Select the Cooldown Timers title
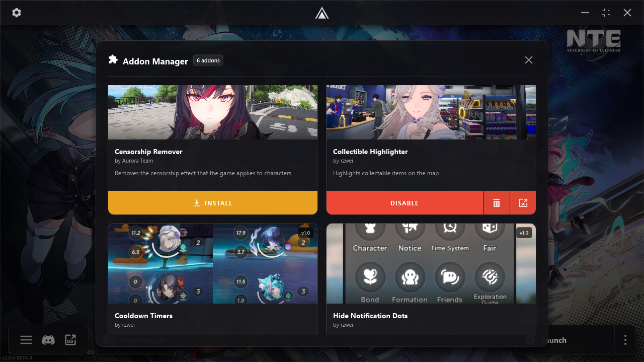Viewport: 644px width, 362px height. tap(143, 316)
